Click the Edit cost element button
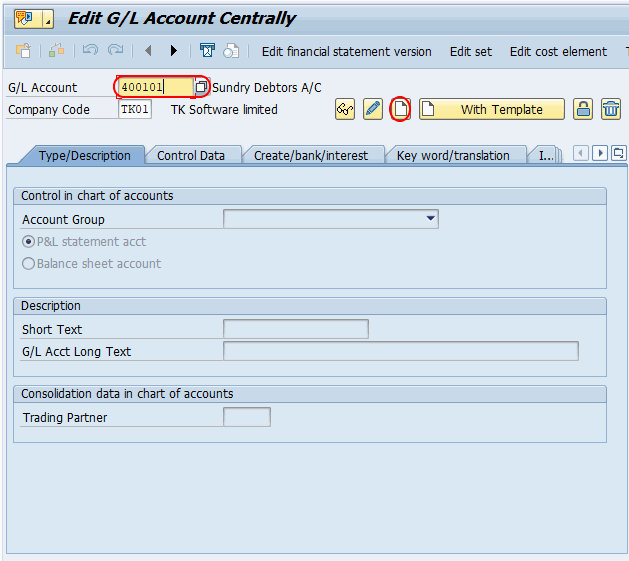 558,51
